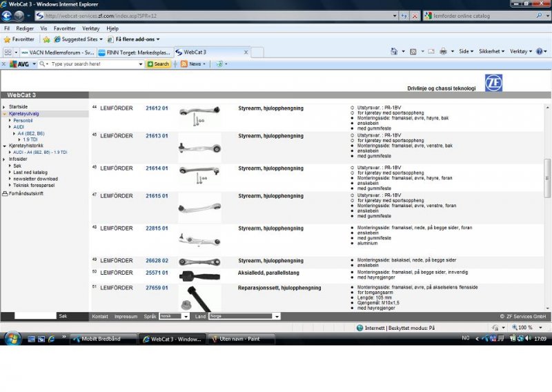Open the Kontakt link in the footer
The width and height of the screenshot is (552, 392).
pyautogui.click(x=100, y=316)
